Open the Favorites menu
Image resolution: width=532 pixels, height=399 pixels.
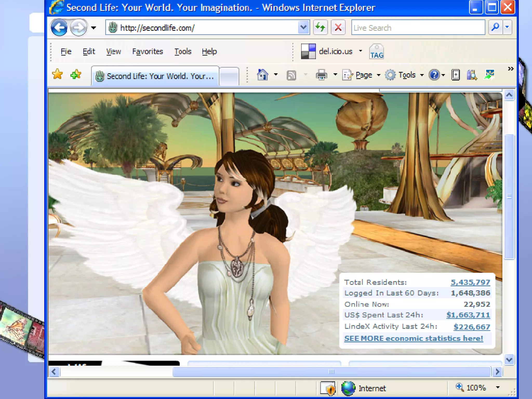(147, 51)
